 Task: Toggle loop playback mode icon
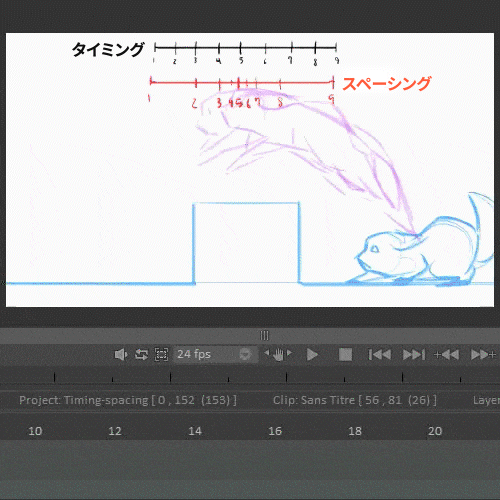tap(141, 354)
